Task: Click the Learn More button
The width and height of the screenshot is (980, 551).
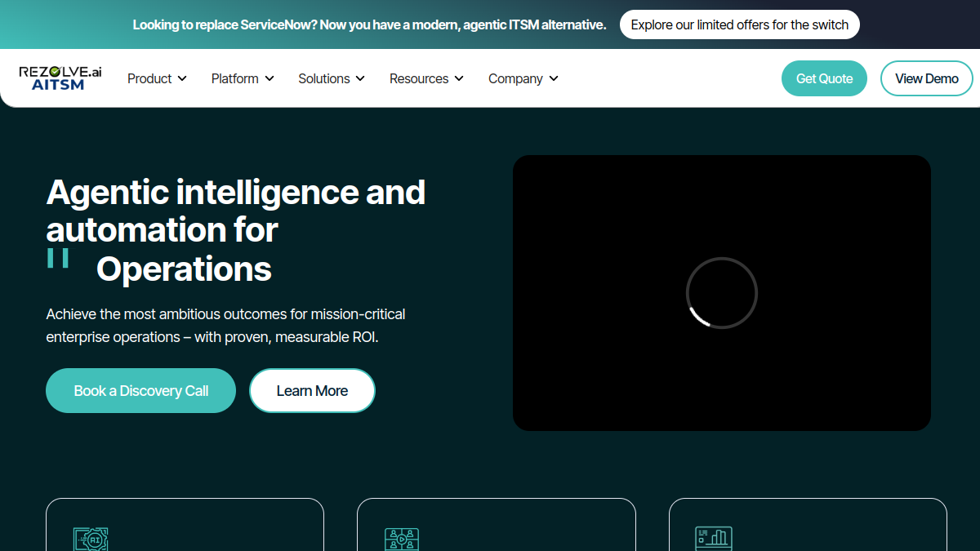Action: (x=312, y=390)
